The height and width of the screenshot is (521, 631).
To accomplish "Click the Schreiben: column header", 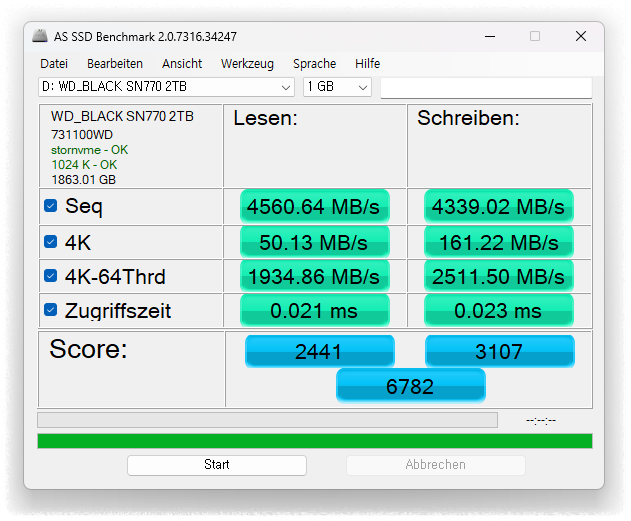I will [x=468, y=118].
